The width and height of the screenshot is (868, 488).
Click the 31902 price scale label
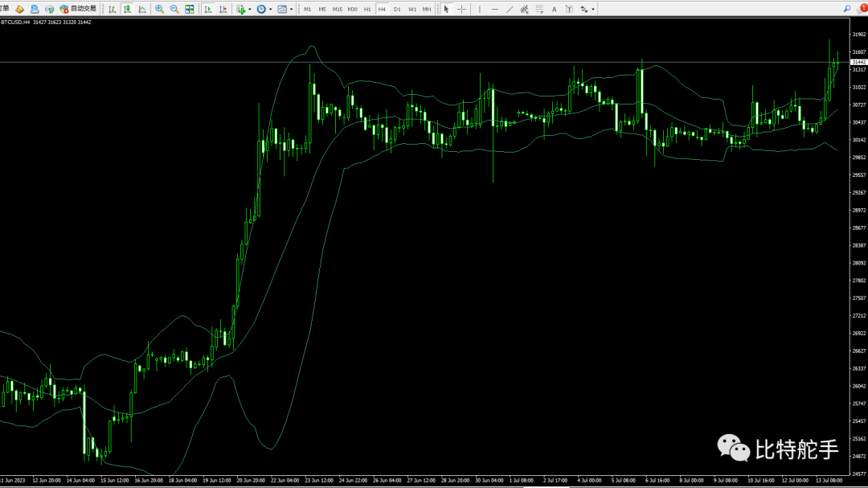(859, 35)
